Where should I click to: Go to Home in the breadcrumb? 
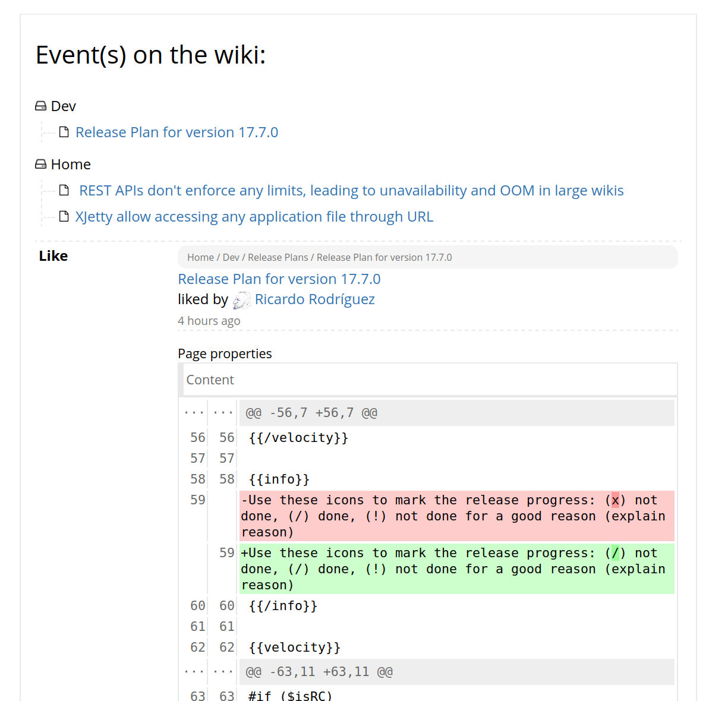(200, 257)
